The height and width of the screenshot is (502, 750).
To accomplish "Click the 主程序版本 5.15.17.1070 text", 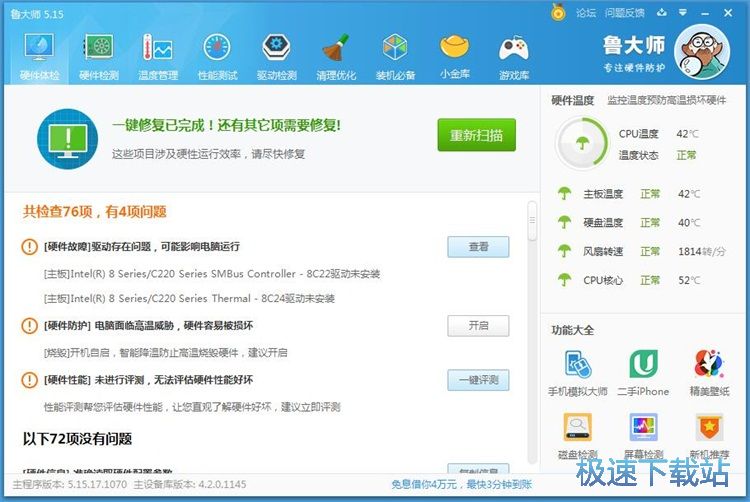I will [70, 484].
